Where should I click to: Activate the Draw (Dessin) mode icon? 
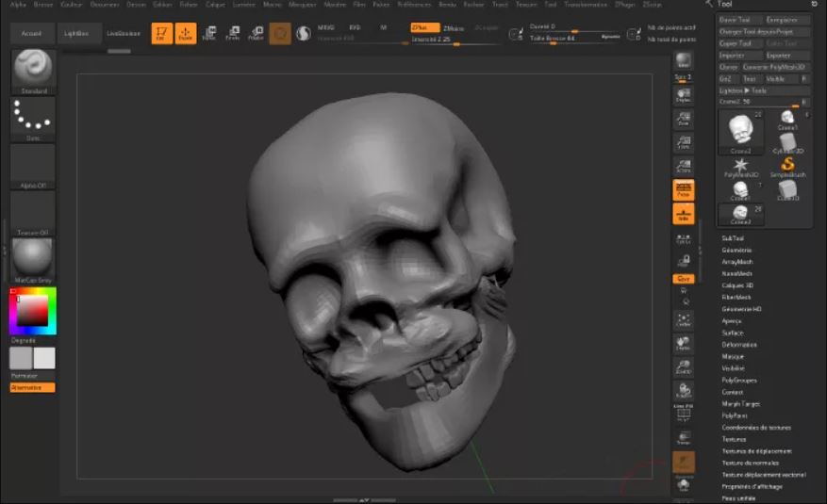pyautogui.click(x=186, y=33)
